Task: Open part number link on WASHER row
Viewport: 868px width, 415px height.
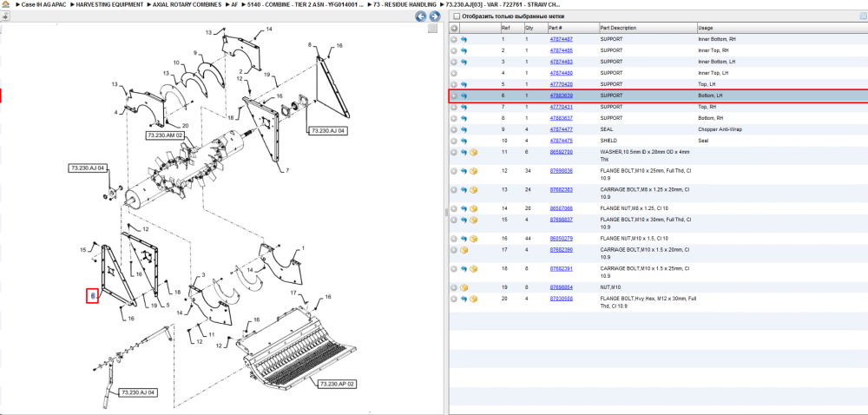Action: [561, 152]
